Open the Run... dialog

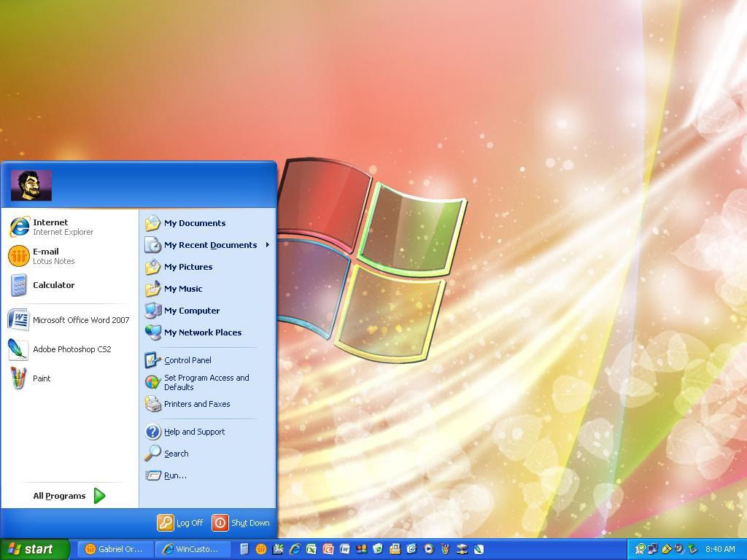click(208, 475)
